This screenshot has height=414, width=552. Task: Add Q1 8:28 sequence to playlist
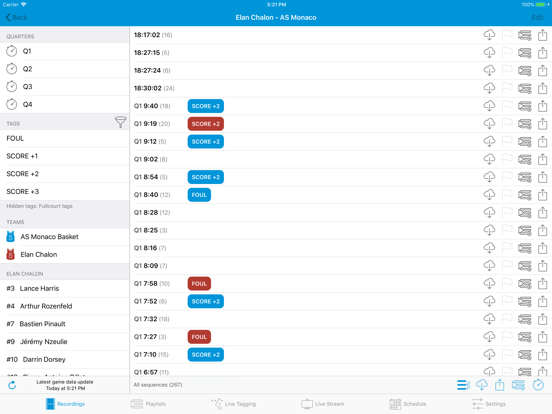(x=525, y=213)
